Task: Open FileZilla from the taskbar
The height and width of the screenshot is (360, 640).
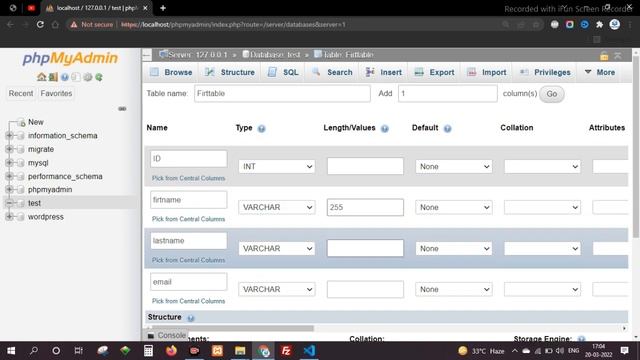Action: click(286, 351)
